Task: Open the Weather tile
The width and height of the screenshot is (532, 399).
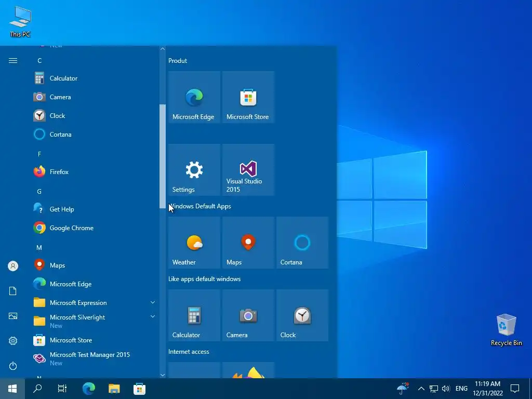Action: [x=194, y=243]
